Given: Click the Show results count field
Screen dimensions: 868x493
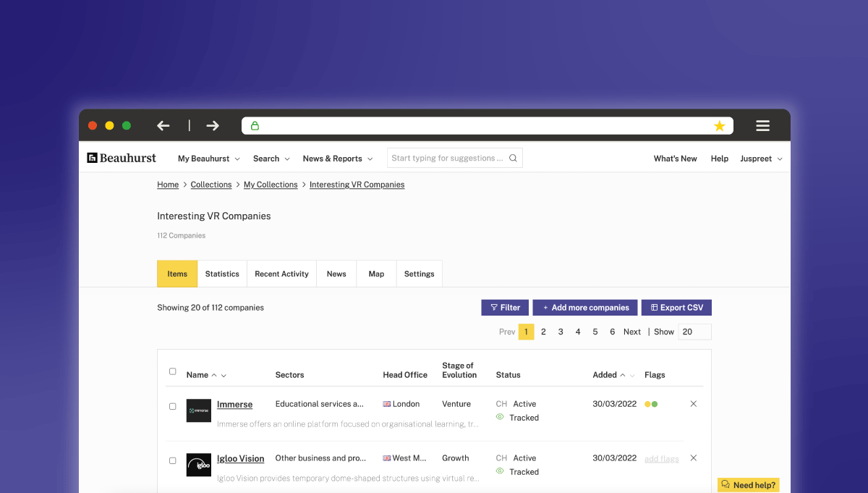Looking at the screenshot, I should 694,332.
